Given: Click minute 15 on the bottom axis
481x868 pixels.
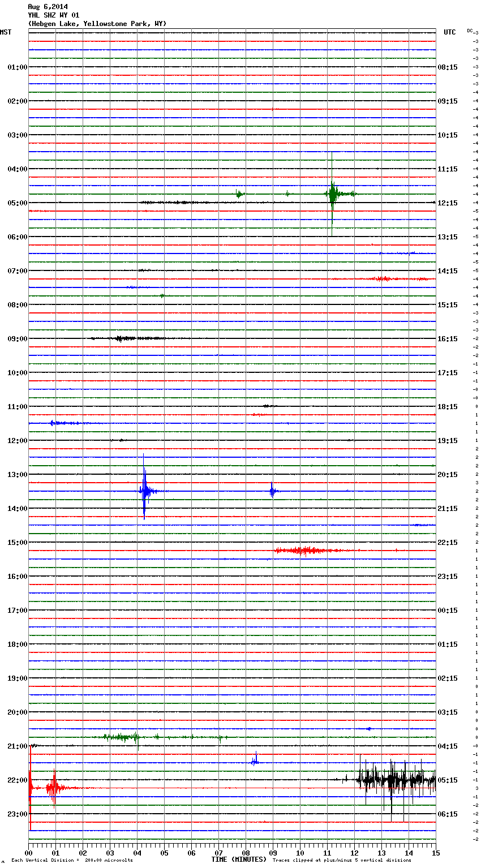Looking at the screenshot, I should pyautogui.click(x=436, y=853).
